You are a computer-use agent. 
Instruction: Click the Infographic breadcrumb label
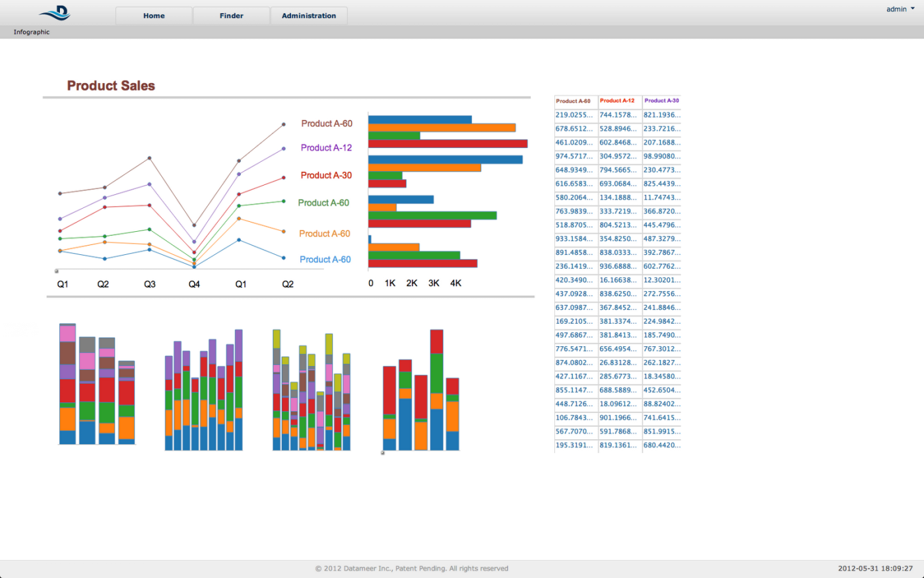point(32,32)
